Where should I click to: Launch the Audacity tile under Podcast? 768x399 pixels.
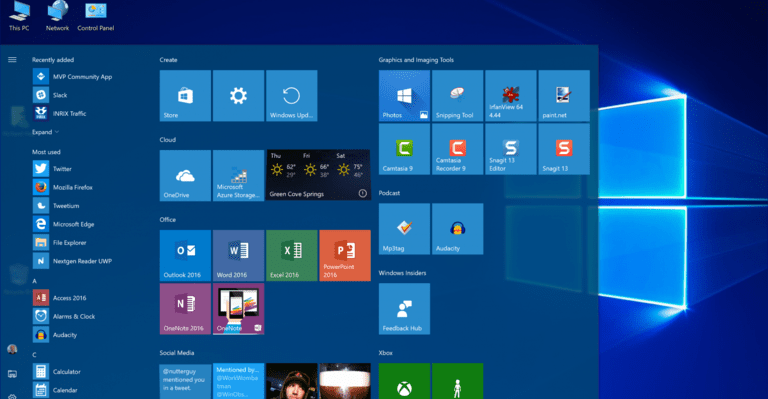click(457, 229)
